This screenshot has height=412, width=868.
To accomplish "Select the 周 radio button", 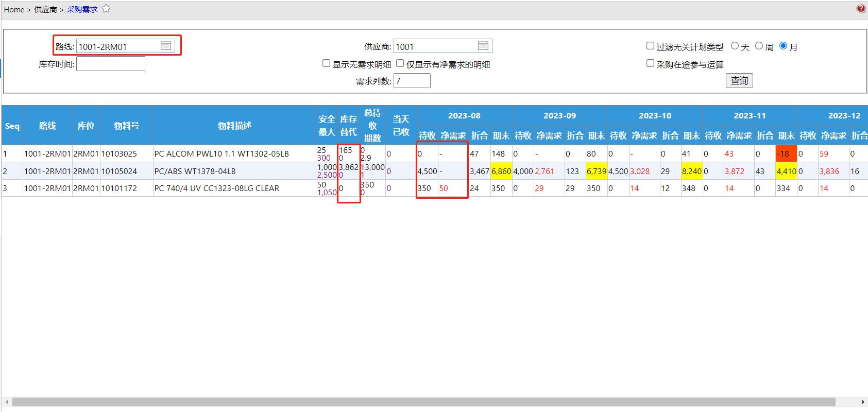I will (x=759, y=46).
